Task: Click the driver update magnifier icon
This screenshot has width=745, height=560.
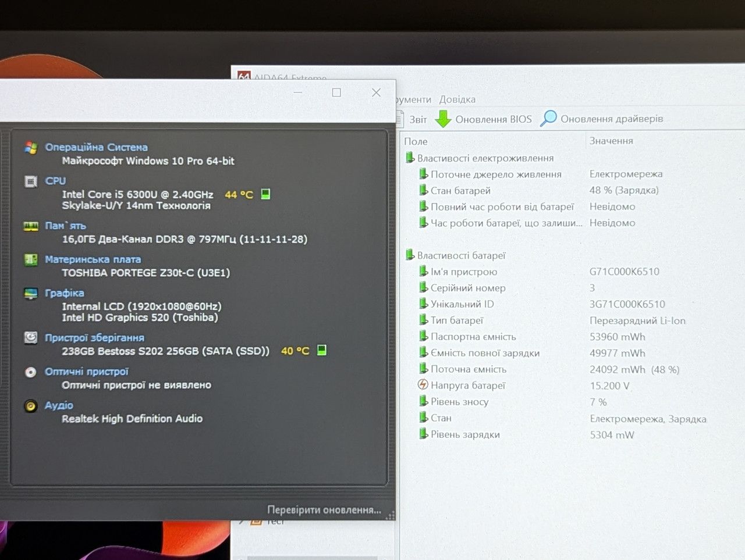Action: pyautogui.click(x=548, y=118)
